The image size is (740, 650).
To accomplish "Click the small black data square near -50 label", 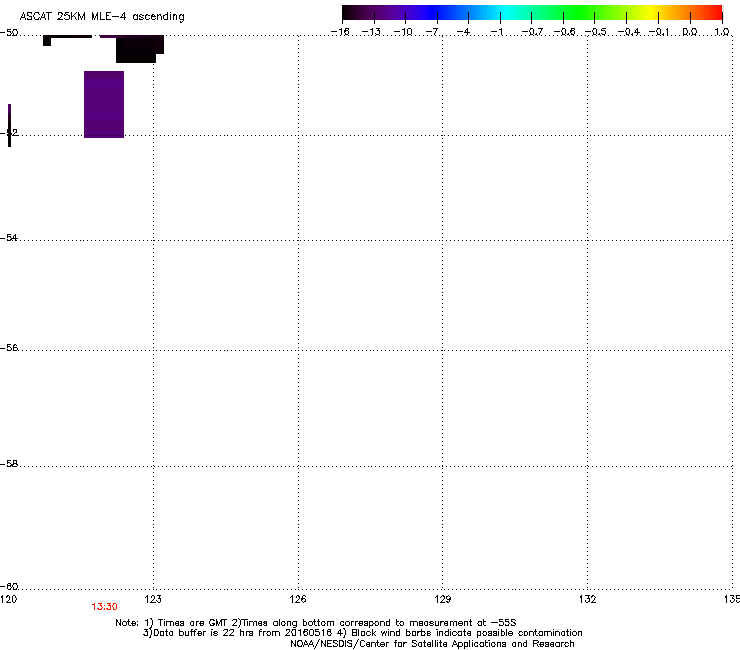I will coord(47,42).
